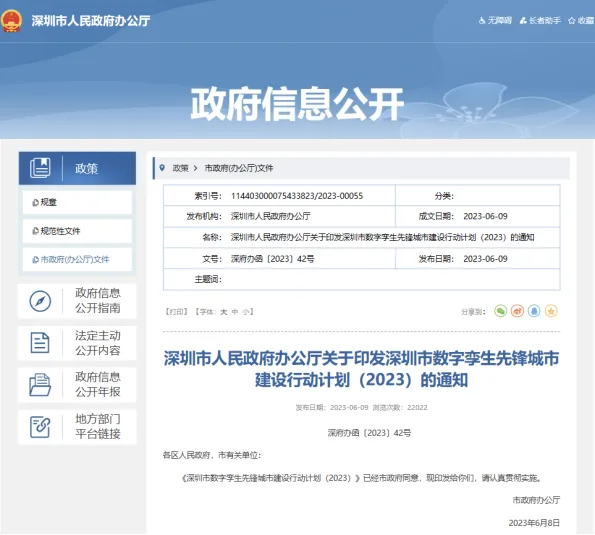Enable 无障碍 accessibility mode
Viewport: 595px width, 535px height.
[495, 20]
